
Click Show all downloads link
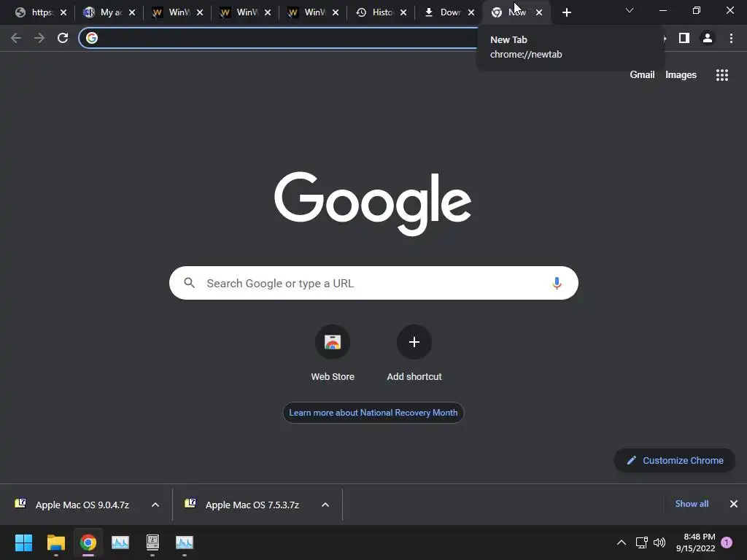[692, 504]
